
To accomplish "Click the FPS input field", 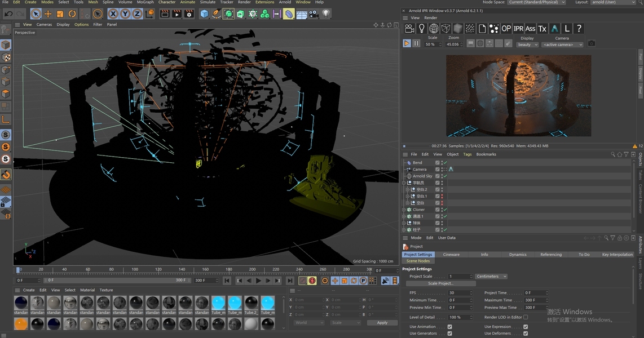I will coord(460,293).
